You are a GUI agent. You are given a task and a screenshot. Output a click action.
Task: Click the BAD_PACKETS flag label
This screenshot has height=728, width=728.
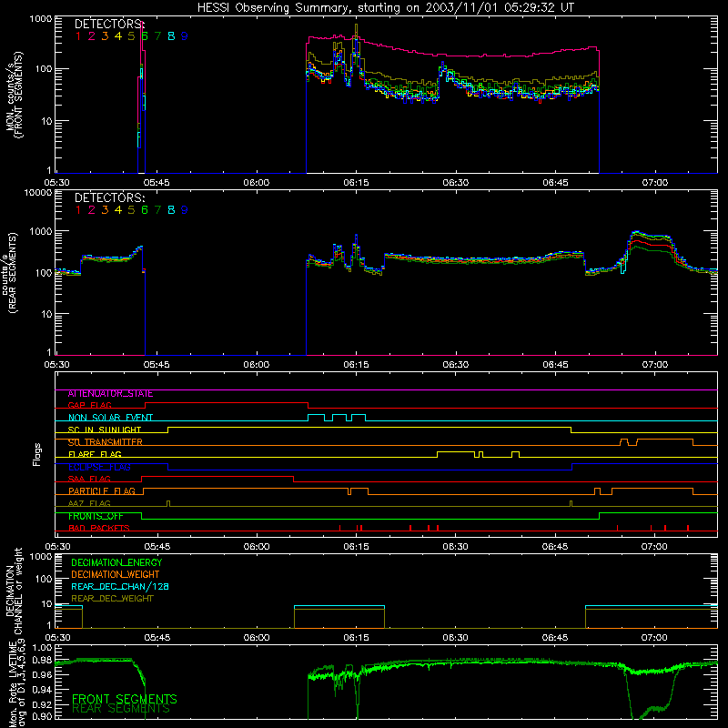[x=99, y=528]
